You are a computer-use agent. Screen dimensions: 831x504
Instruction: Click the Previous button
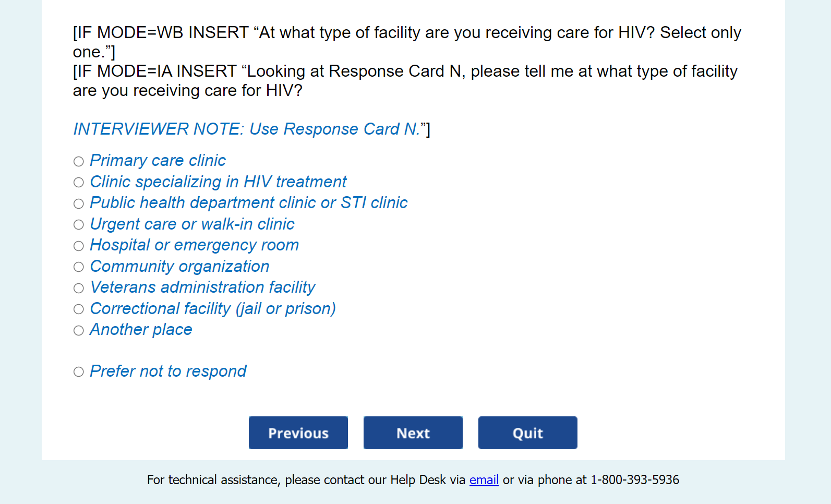click(x=298, y=433)
